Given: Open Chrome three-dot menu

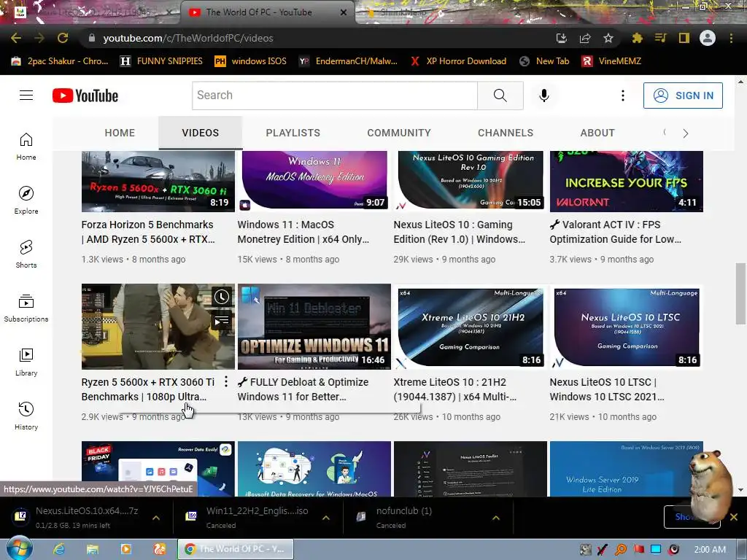Looking at the screenshot, I should click(x=731, y=38).
